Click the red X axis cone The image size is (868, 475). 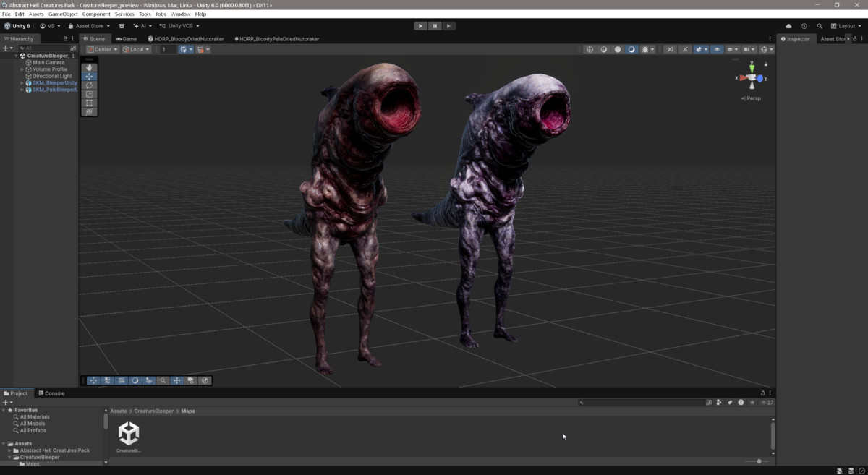point(742,77)
